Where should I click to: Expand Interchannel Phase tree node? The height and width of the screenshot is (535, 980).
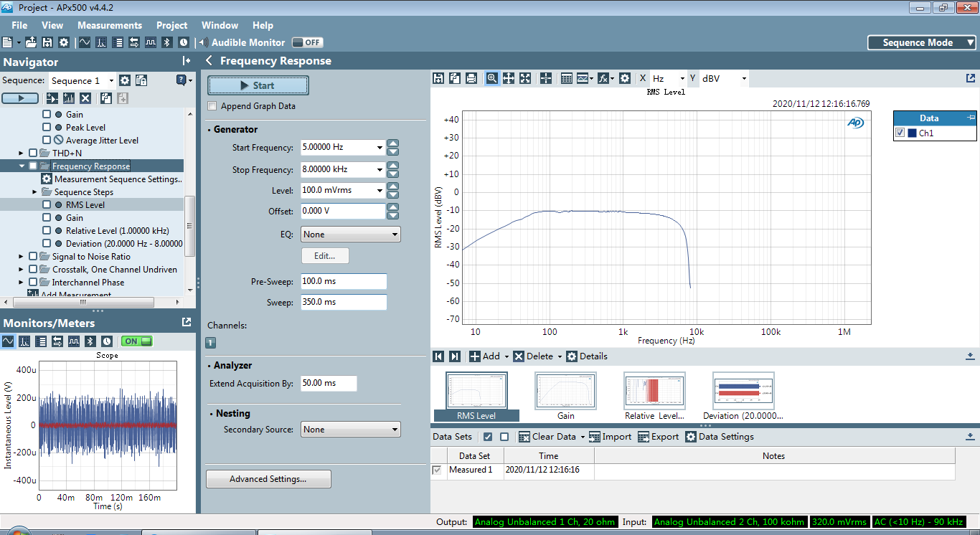pos(22,282)
